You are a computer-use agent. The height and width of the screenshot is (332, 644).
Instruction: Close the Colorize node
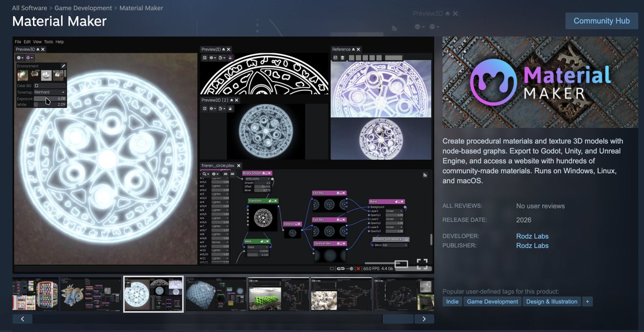click(299, 224)
